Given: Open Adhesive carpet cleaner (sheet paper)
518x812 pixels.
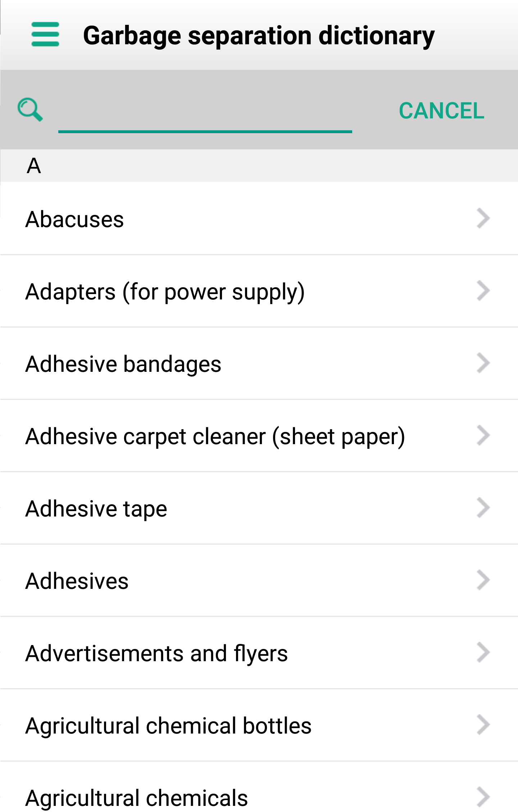Looking at the screenshot, I should coord(259,436).
